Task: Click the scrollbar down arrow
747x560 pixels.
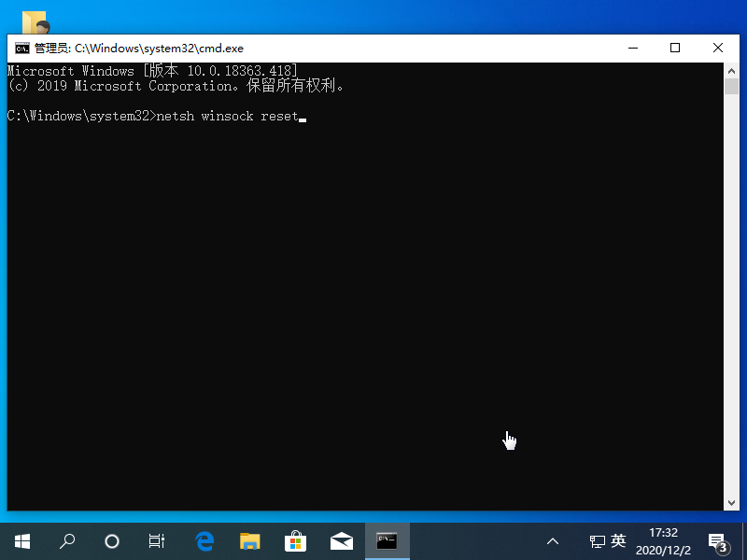Action: coord(732,502)
